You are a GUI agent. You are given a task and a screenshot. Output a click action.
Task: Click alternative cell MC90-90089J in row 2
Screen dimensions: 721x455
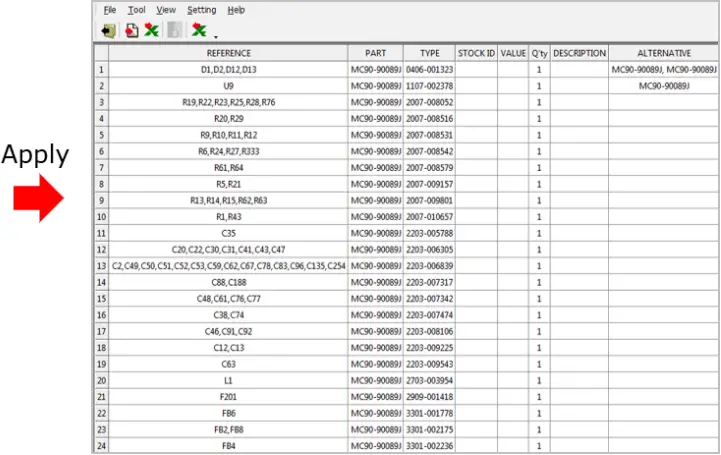[664, 86]
